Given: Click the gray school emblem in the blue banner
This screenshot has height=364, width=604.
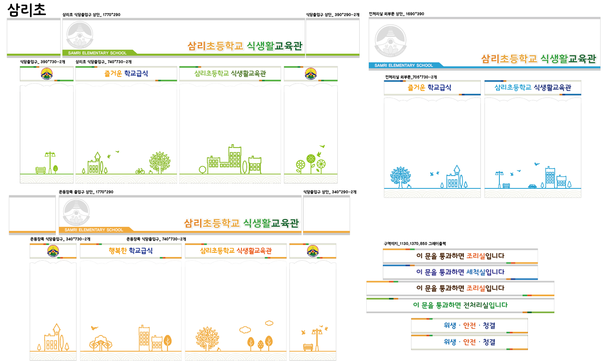Looking at the screenshot, I should [390, 41].
